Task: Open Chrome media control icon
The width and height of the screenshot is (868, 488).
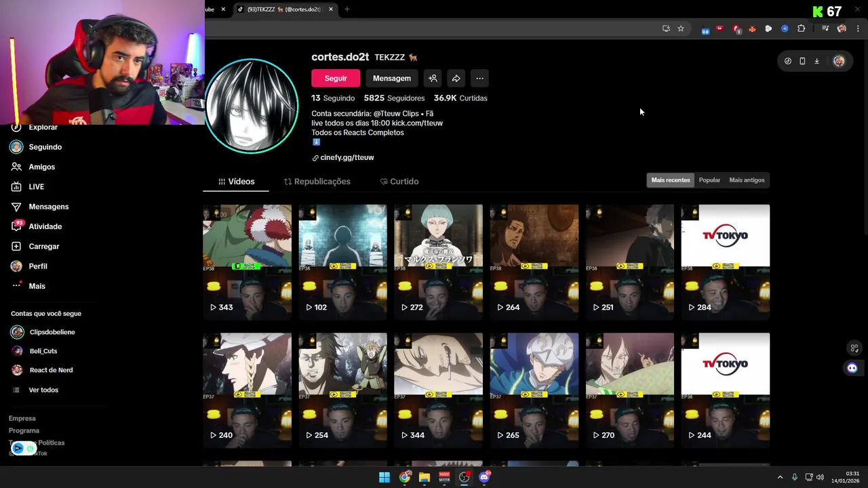Action: coord(825,28)
